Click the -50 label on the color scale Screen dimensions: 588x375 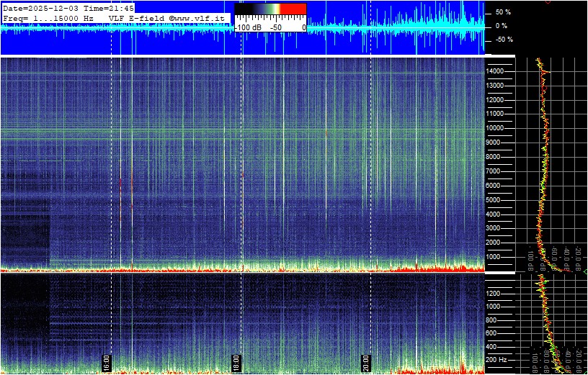[275, 27]
